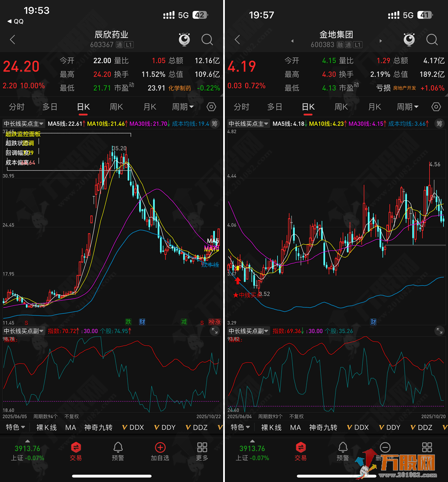Go back from 辰欣药业 stock page

pos(13,40)
